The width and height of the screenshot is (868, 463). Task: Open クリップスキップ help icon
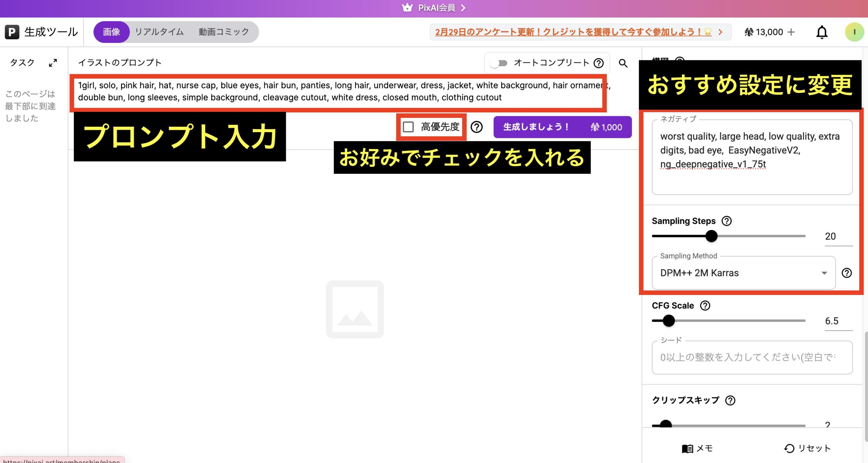[x=730, y=400]
